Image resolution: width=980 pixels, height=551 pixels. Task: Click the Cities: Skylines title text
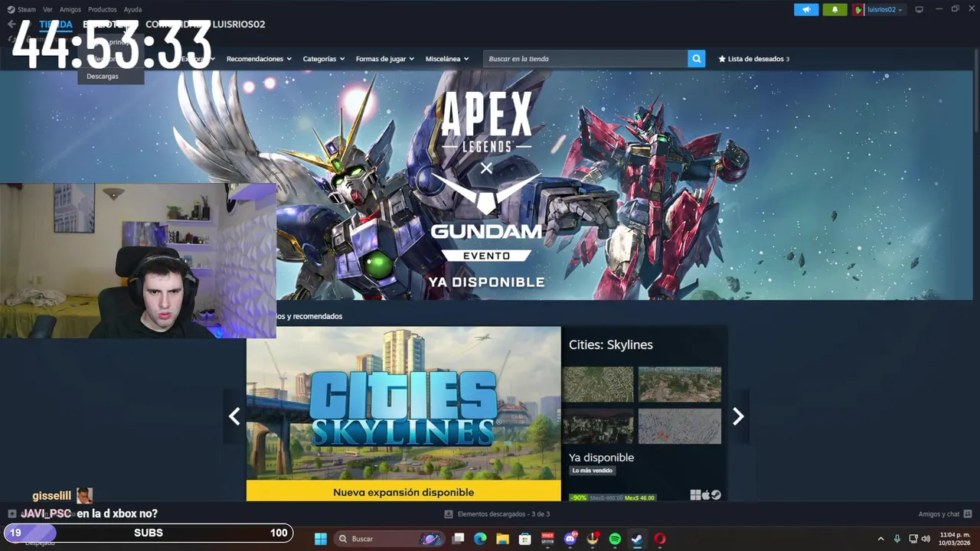tap(611, 345)
